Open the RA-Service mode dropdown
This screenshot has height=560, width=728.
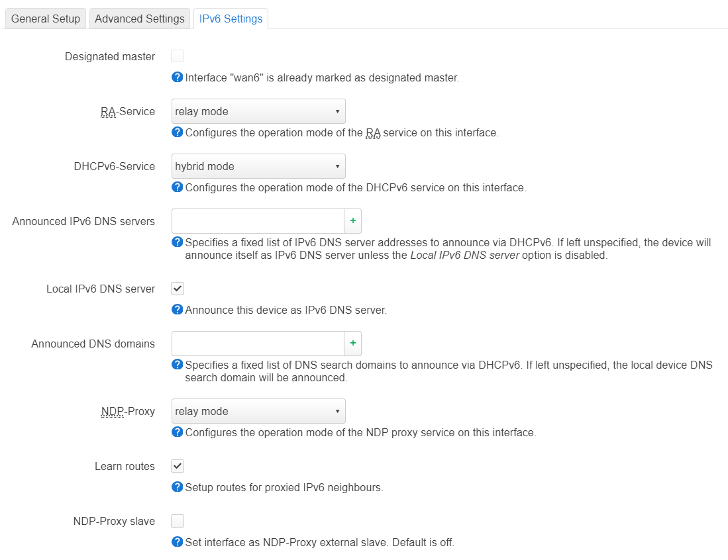(x=258, y=111)
